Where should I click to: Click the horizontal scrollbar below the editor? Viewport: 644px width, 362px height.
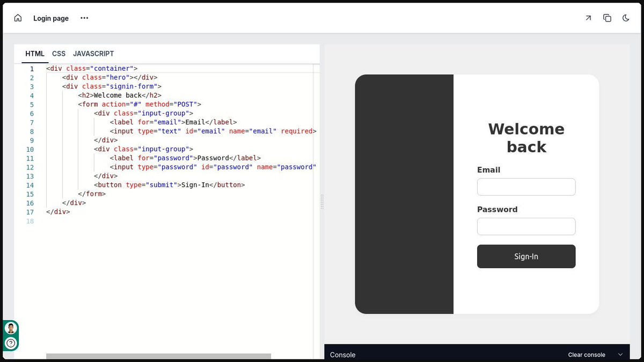click(158, 356)
